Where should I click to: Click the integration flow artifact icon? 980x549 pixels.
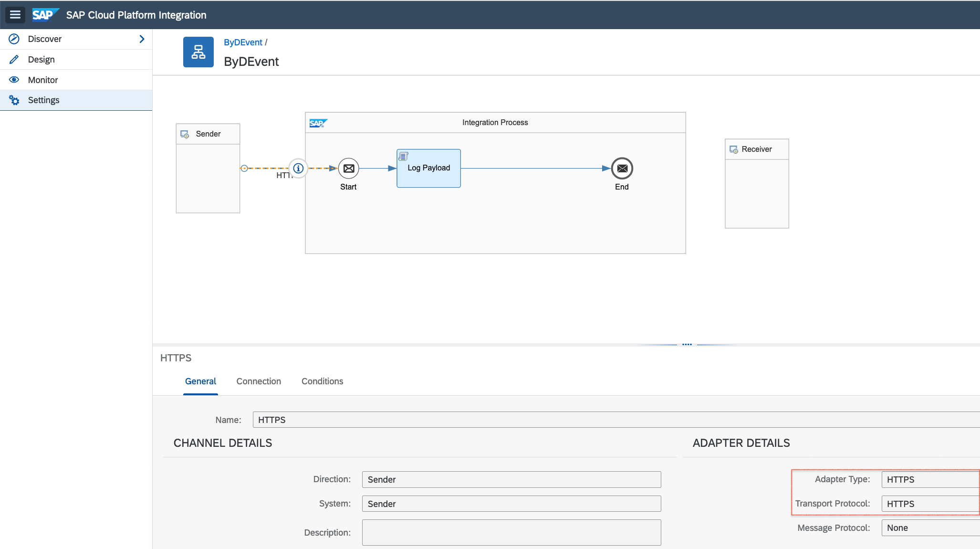198,52
